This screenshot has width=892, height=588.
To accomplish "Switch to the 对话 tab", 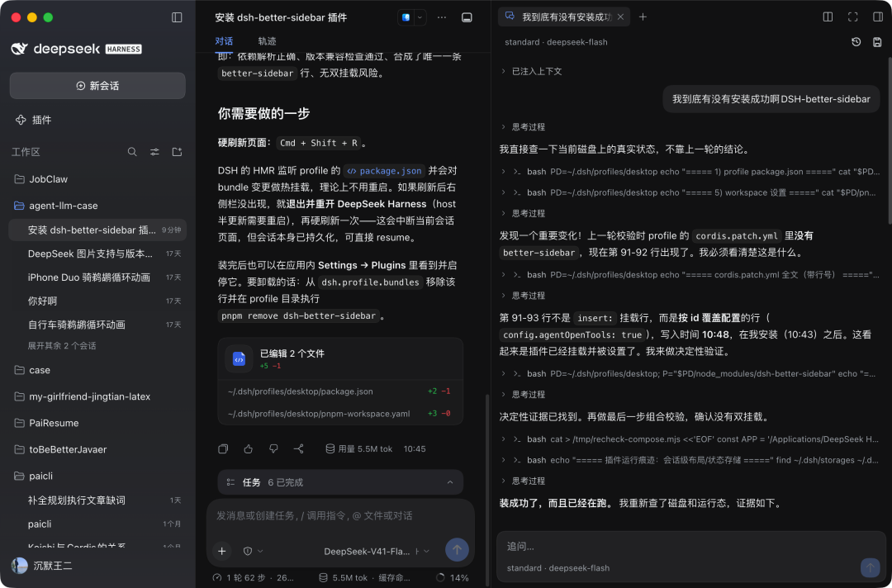I will (224, 41).
